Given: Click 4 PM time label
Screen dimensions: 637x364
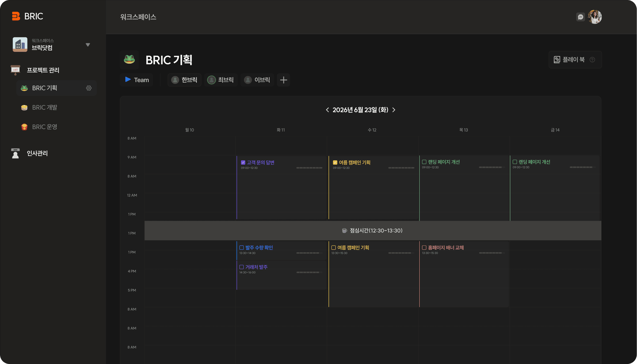Looking at the screenshot, I should pyautogui.click(x=132, y=271).
